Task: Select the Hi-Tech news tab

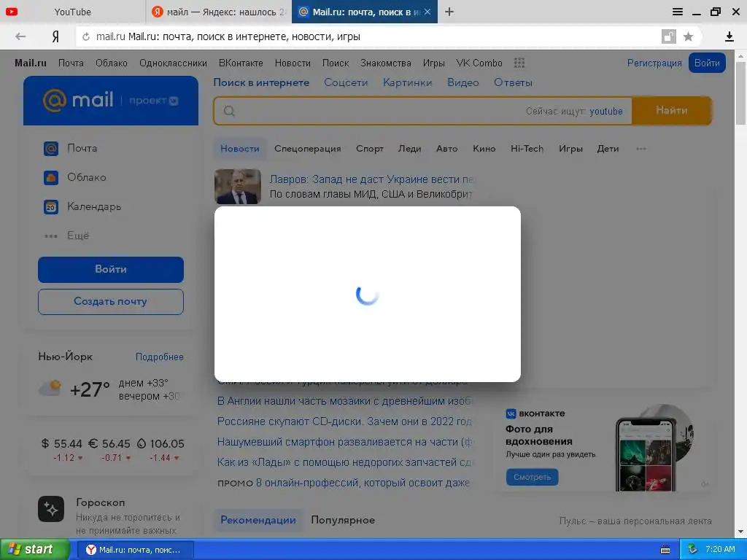Action: point(527,149)
